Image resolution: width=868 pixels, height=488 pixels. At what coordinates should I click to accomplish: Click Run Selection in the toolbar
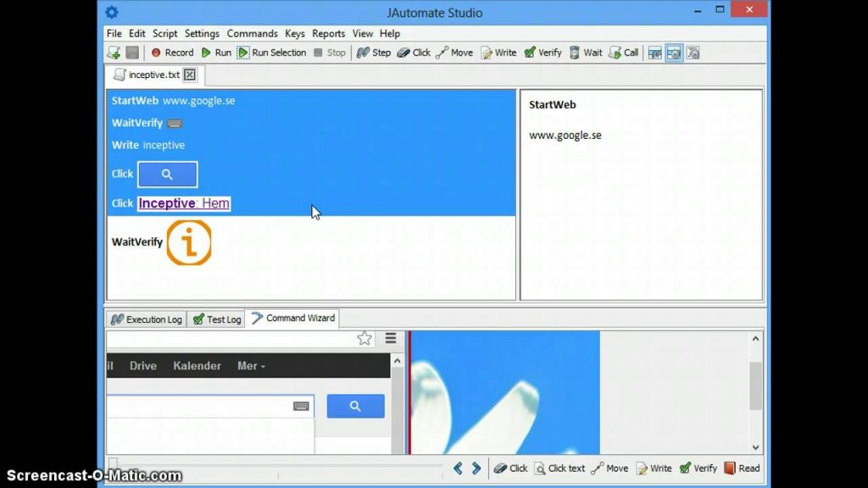click(272, 53)
